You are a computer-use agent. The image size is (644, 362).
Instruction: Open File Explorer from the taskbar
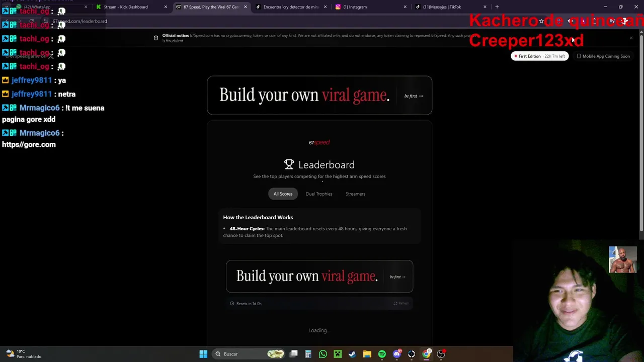pos(367,354)
